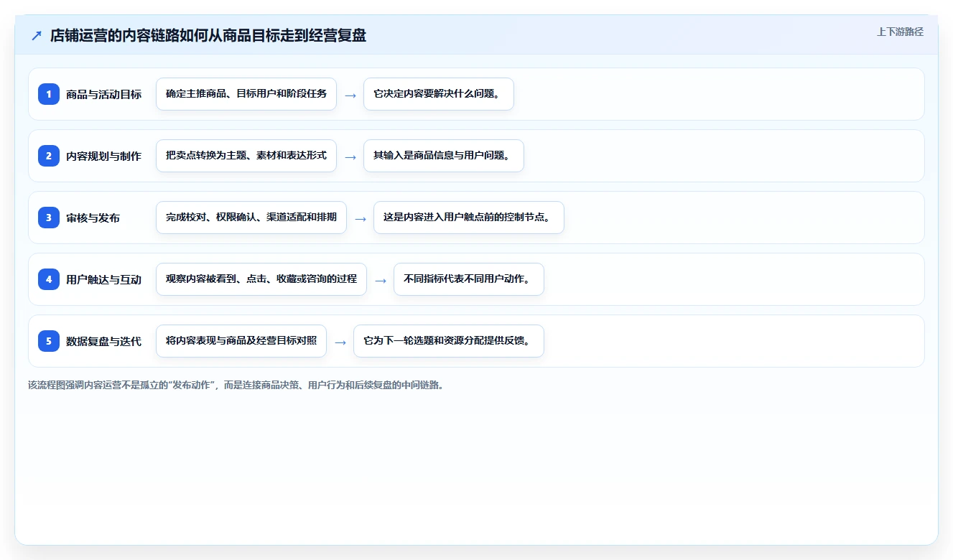This screenshot has height=560, width=953.
Task: Click step number 3 badge
Action: pos(49,218)
